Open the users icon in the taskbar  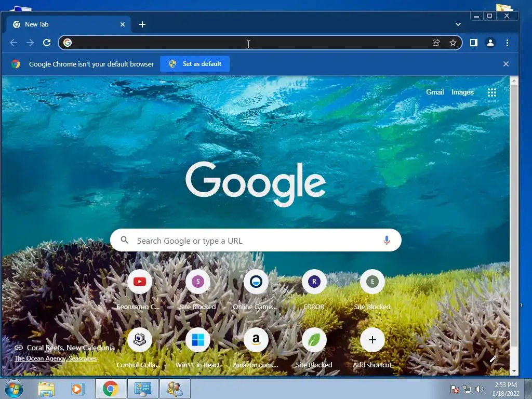tap(175, 389)
